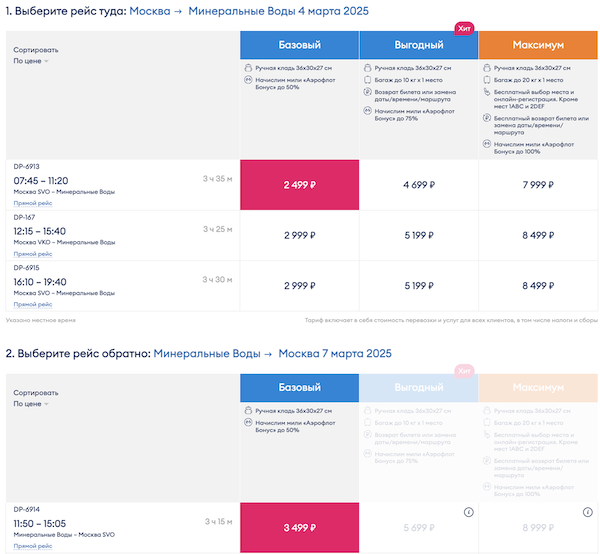The height and width of the screenshot is (554, 600).
Task: Select outbound Максимум fare header
Action: 538,45
